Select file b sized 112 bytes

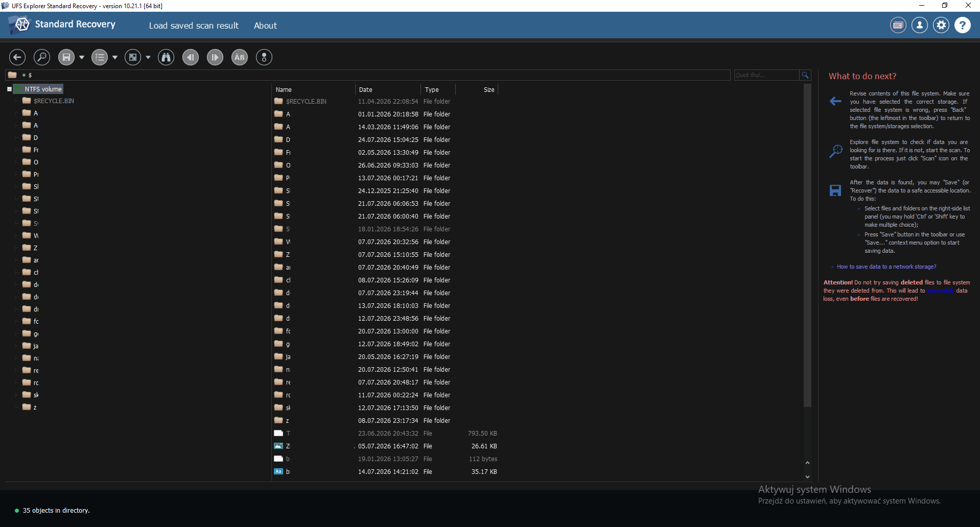[386, 459]
